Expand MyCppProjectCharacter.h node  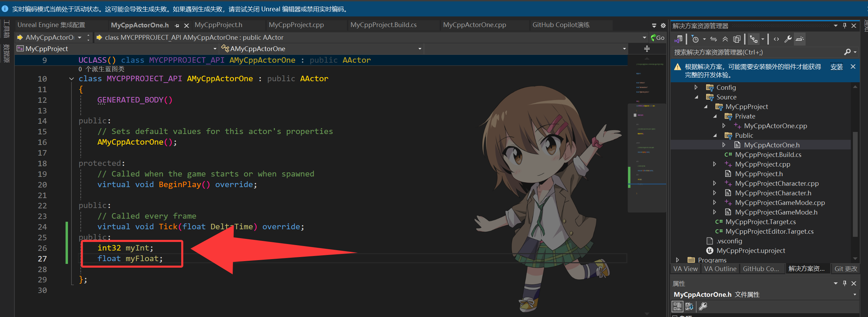[x=715, y=193]
